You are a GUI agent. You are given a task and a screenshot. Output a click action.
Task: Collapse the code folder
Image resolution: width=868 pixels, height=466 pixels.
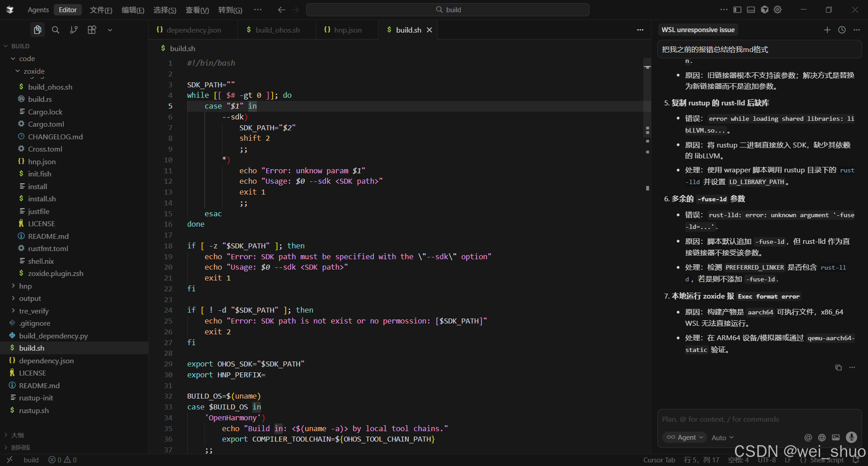(x=27, y=59)
